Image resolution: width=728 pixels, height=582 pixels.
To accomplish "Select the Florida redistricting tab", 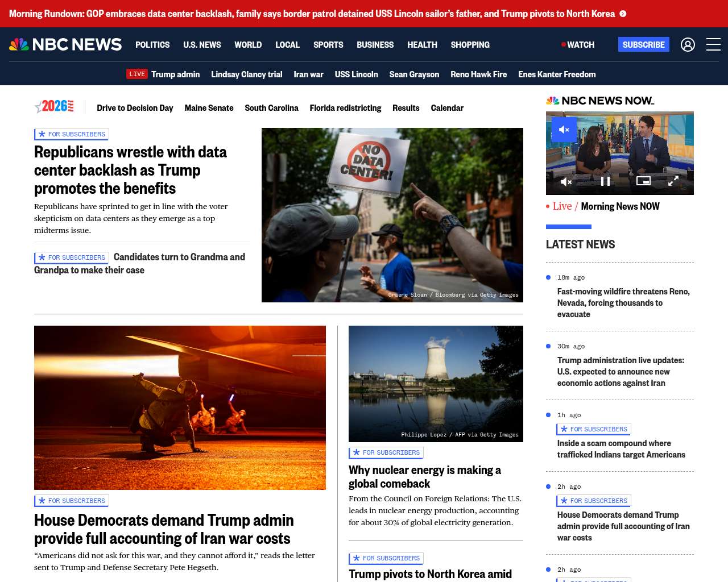I will point(345,107).
